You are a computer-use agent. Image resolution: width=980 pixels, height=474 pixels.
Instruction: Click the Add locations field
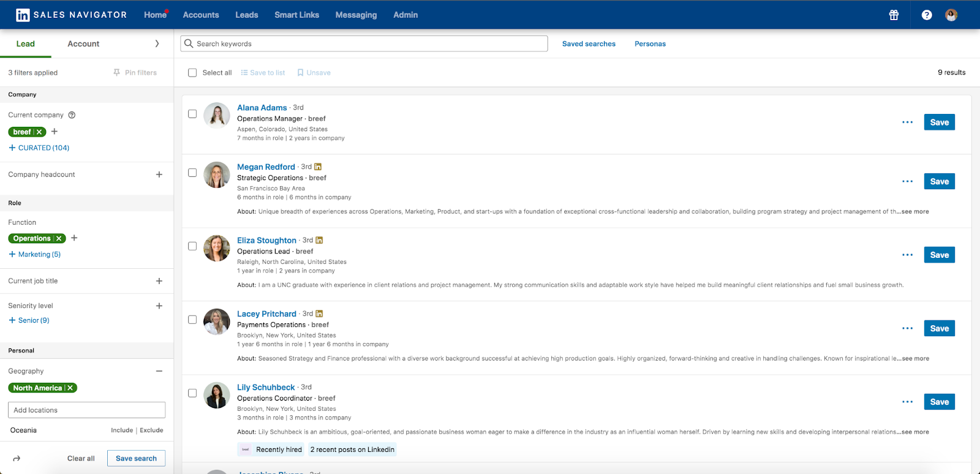pyautogui.click(x=86, y=410)
